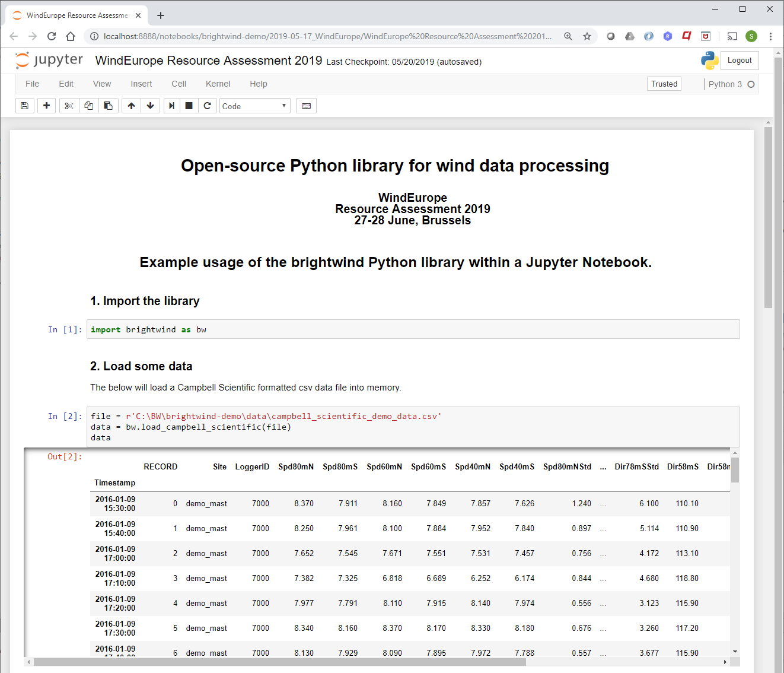
Task: Click the 1. Import the library heading
Action: [x=145, y=301]
